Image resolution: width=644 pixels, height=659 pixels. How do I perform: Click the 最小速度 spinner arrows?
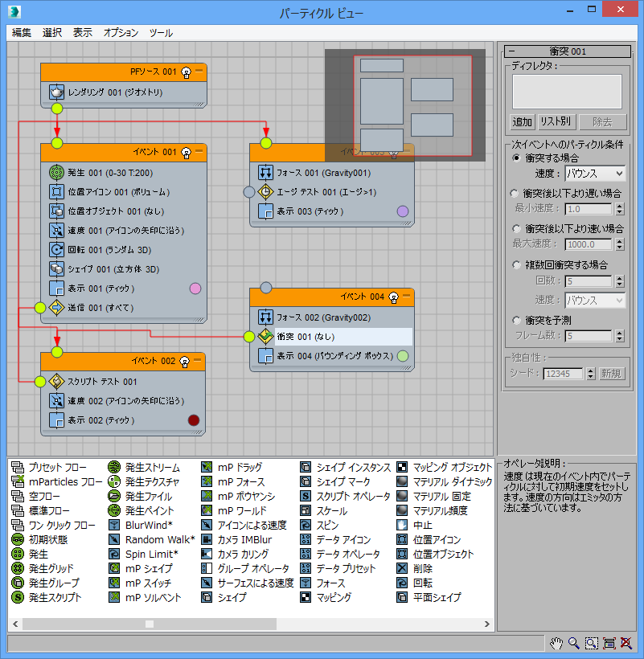tap(620, 209)
